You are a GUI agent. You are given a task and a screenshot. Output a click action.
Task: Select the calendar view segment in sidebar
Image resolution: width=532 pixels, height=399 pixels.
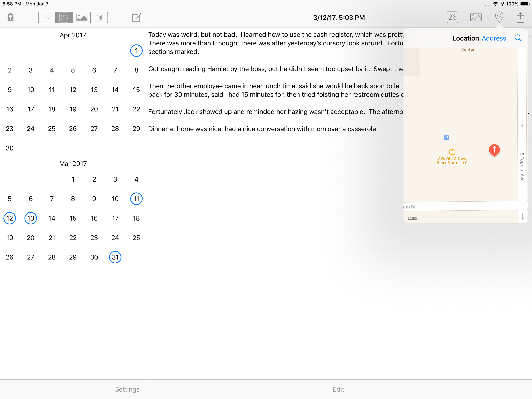tap(64, 17)
